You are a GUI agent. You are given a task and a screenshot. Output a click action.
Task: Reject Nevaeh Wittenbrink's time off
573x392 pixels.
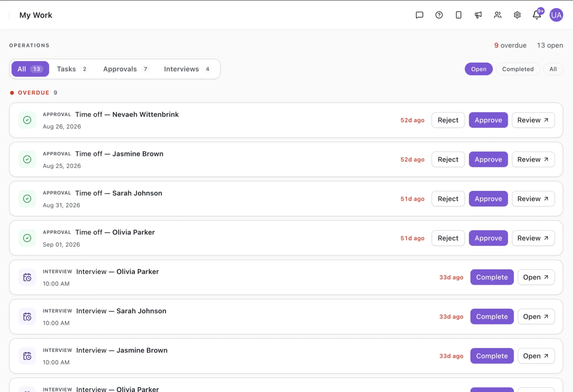(x=448, y=120)
